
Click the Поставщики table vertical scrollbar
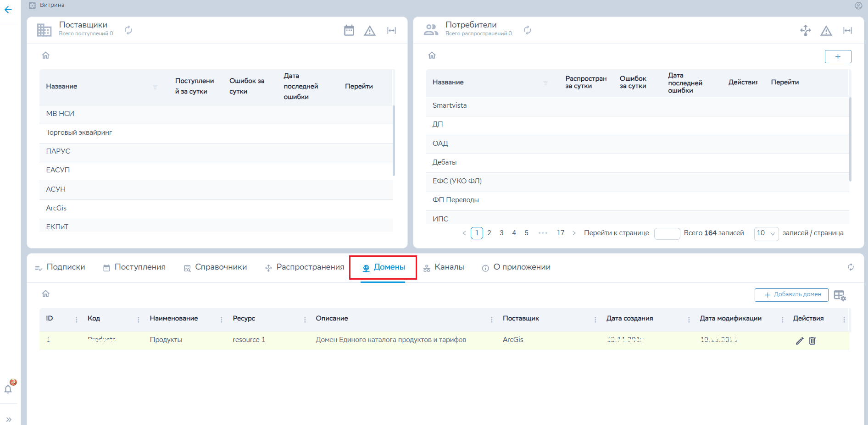point(394,140)
